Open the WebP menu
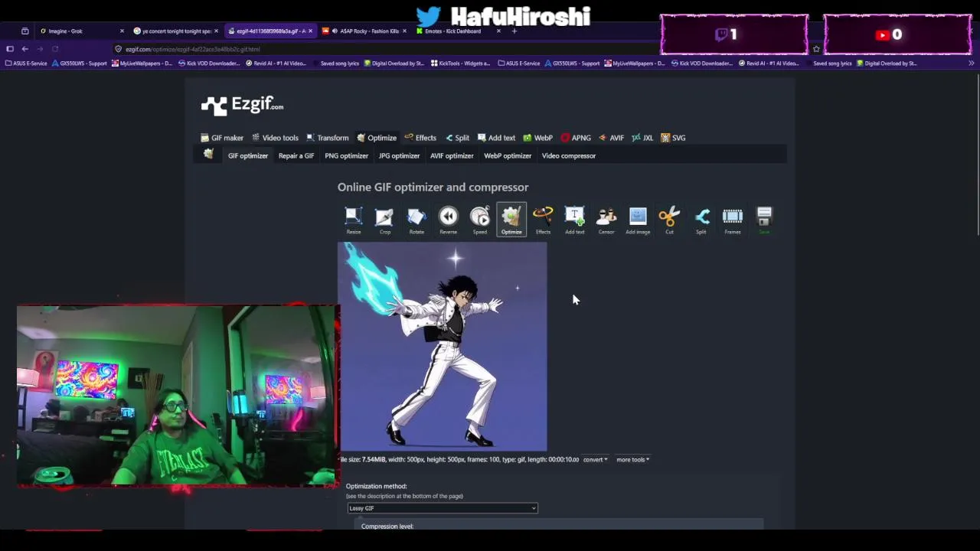Screen dimensions: 980x551 coord(537,138)
